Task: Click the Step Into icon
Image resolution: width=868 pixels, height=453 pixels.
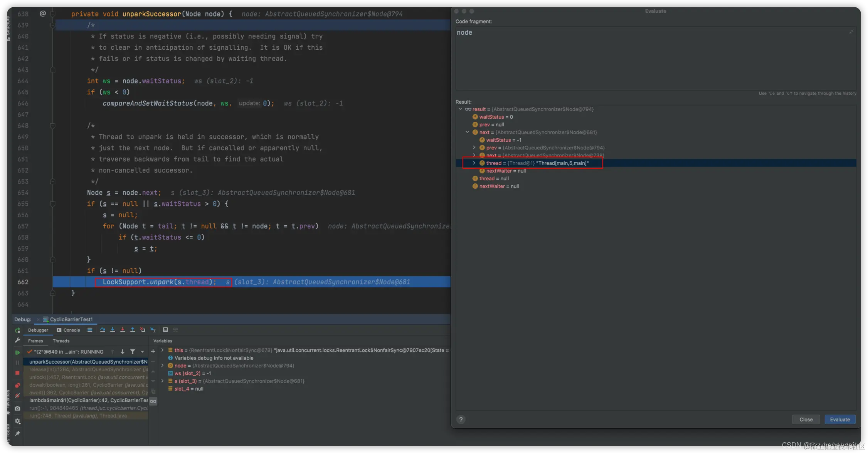Action: point(113,330)
